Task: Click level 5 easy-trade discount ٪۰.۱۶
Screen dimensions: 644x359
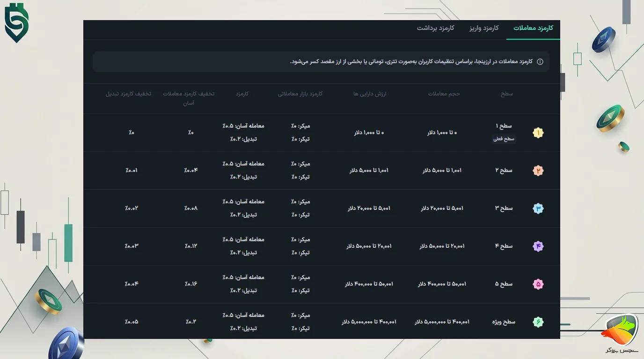Action: click(191, 284)
